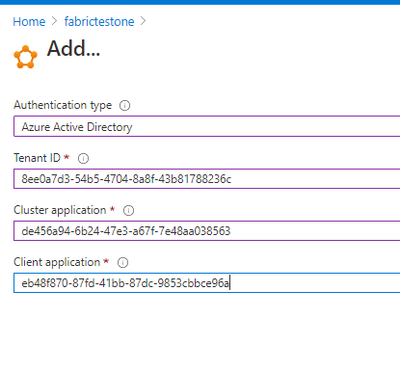Focus the Tenant ID text field
Screen dimensions: 400x368
[207, 179]
